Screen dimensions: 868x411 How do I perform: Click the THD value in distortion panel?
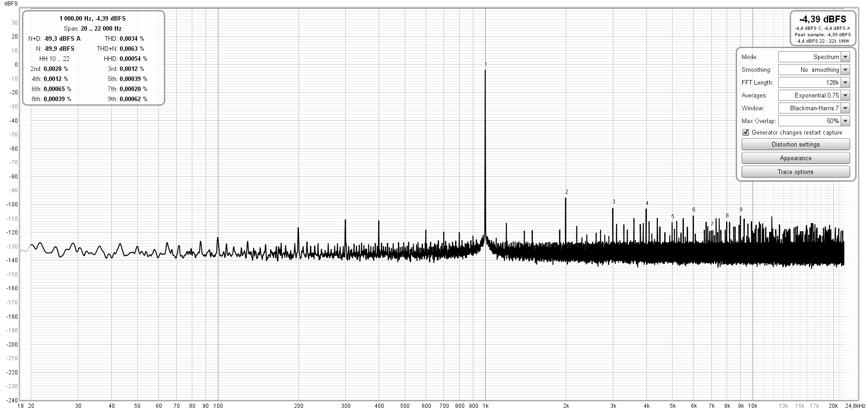(131, 39)
